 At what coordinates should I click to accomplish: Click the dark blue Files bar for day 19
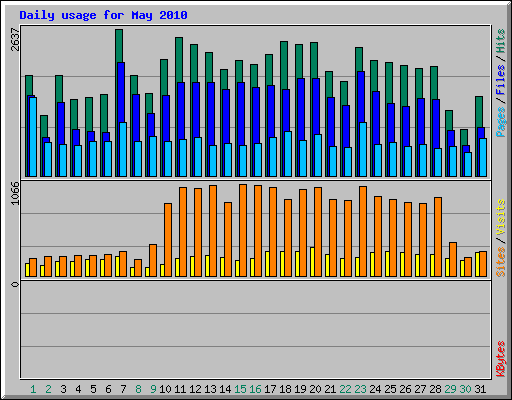(301, 109)
